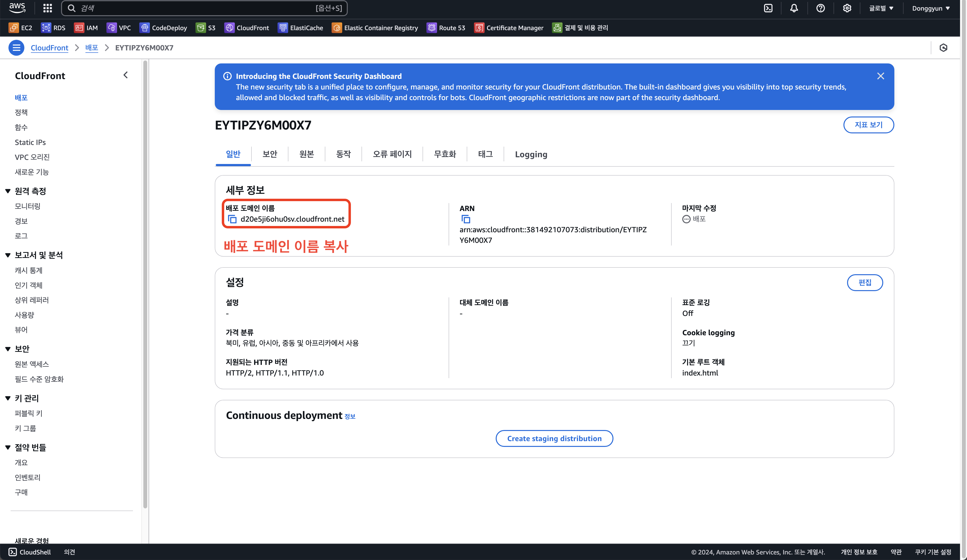Collapse the 절약 번들 section

click(x=8, y=447)
